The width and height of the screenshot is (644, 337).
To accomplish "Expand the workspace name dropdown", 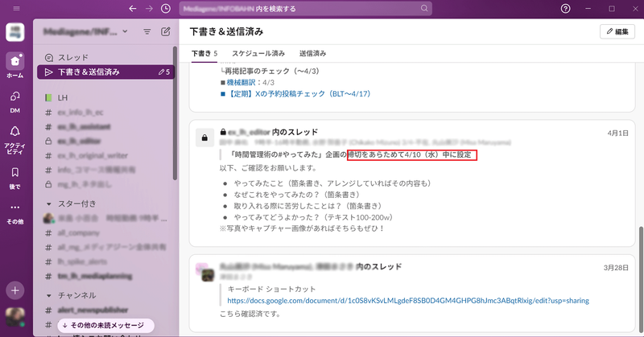I will [126, 31].
